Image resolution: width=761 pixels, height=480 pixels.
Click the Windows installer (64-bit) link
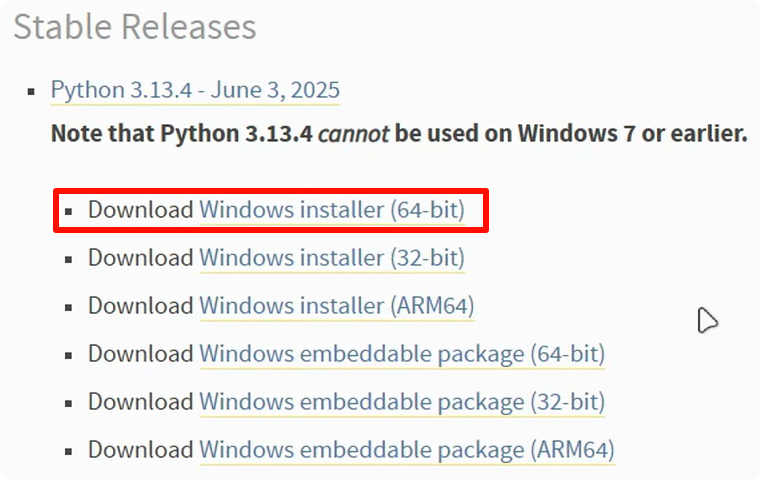click(331, 210)
